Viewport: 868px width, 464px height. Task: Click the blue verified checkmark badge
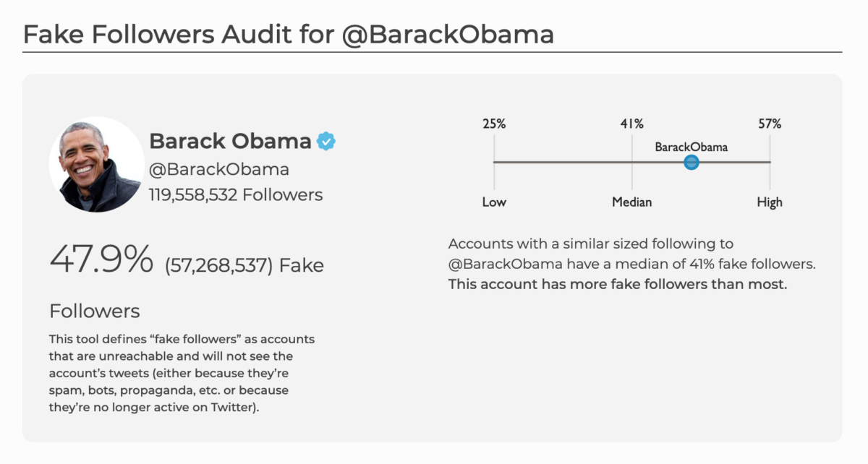point(326,141)
